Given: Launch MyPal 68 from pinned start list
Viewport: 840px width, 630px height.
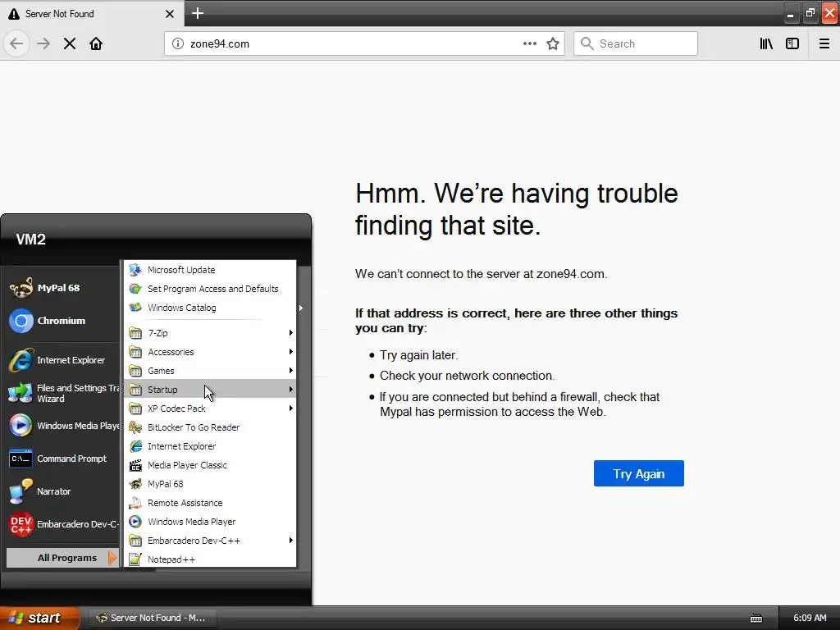Looking at the screenshot, I should pyautogui.click(x=60, y=288).
